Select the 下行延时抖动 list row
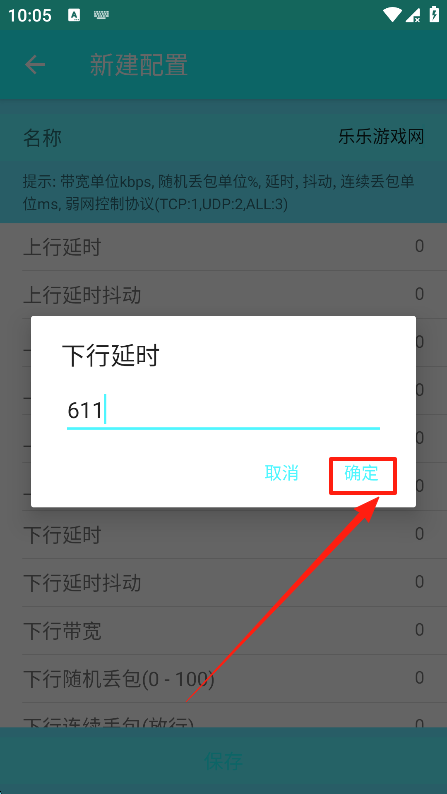Image resolution: width=447 pixels, height=794 pixels. 223,583
